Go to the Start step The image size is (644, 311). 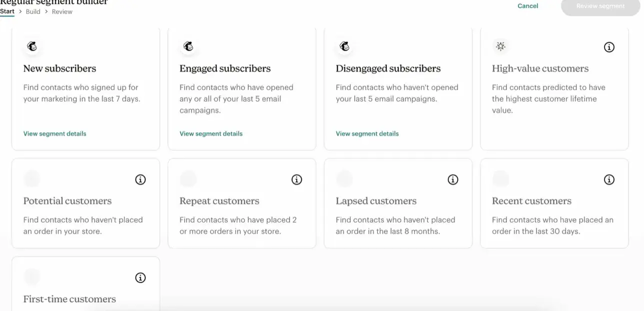(7, 12)
